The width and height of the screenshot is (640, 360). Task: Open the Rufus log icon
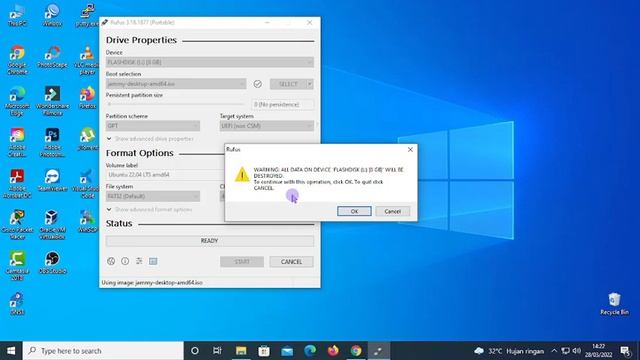[x=153, y=261]
